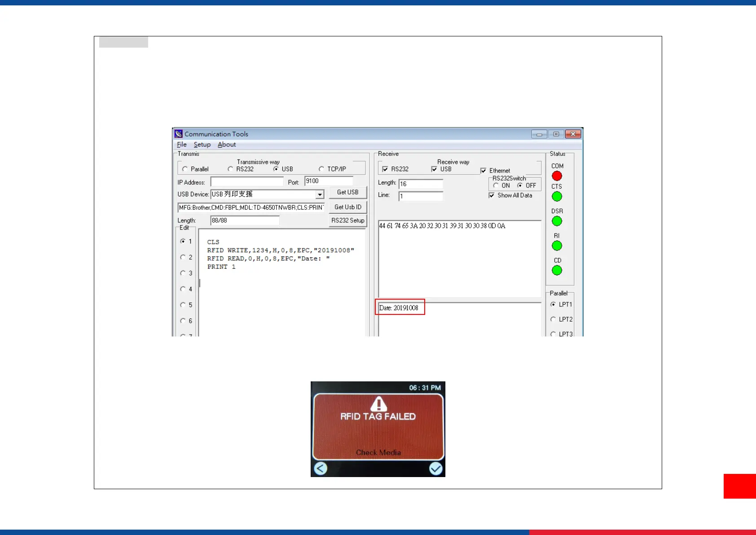Viewport: 756px width, 535px height.
Task: Click the CD green status indicator
Action: coord(557,270)
